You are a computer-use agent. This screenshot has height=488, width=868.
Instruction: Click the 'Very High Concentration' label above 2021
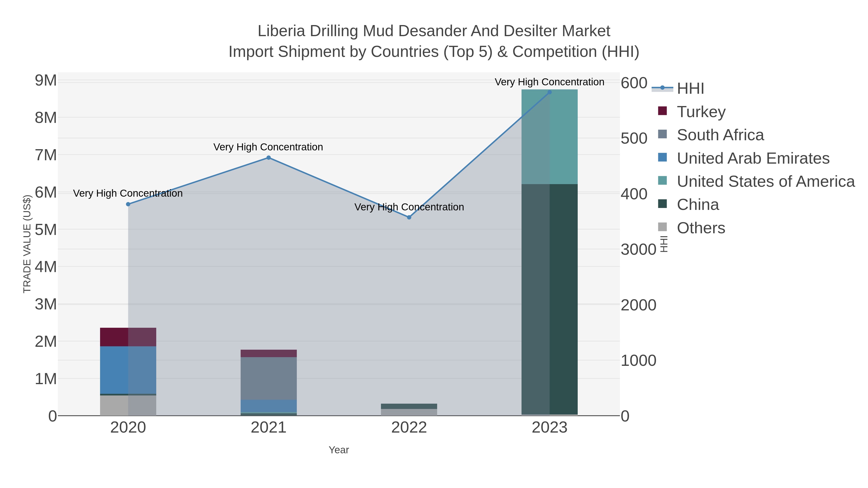pyautogui.click(x=268, y=147)
